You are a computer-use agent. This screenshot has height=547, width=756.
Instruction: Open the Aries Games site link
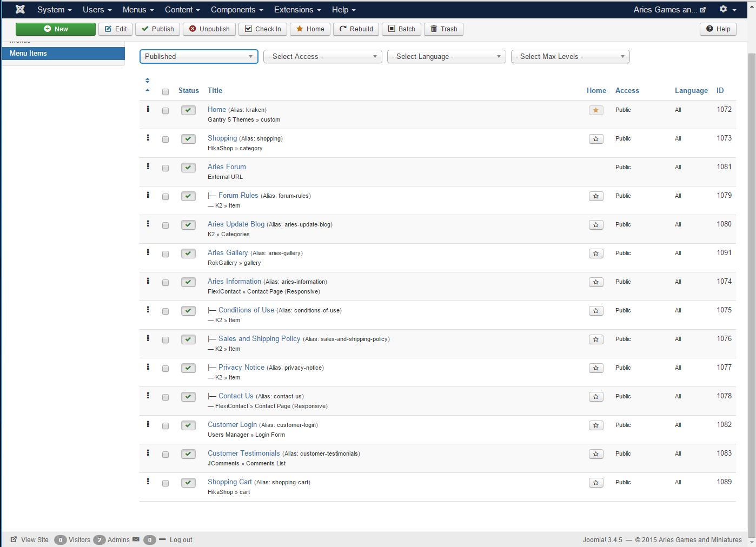tap(669, 10)
